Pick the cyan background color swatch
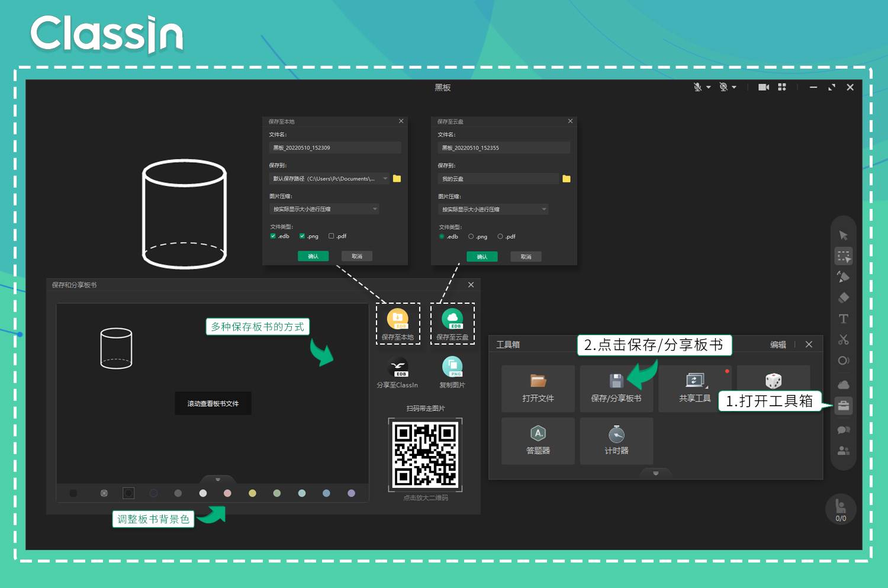 [x=302, y=493]
